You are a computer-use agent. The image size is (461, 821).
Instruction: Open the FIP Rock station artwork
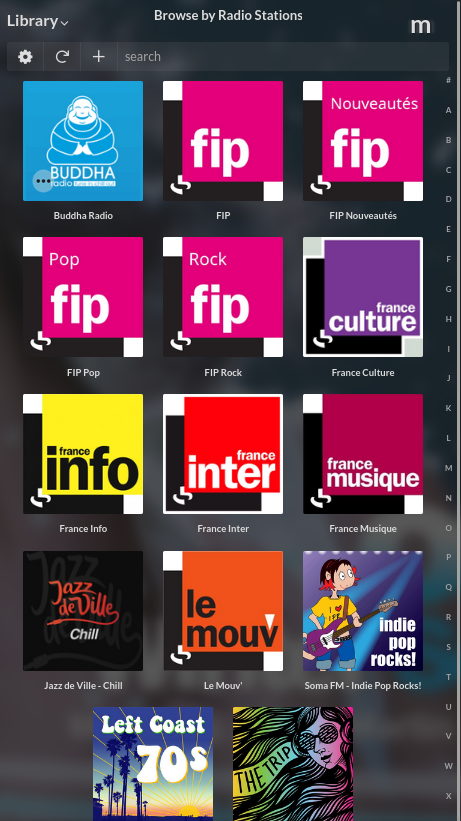tap(223, 297)
